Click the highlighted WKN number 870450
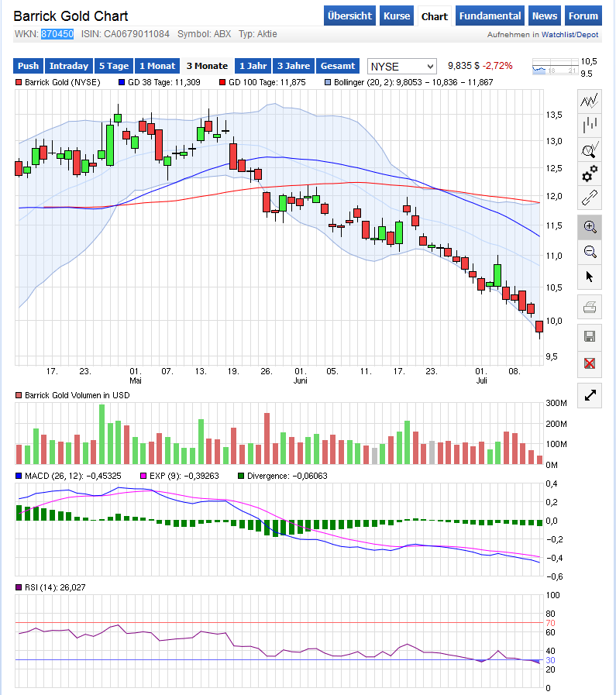The image size is (616, 695). click(x=57, y=34)
